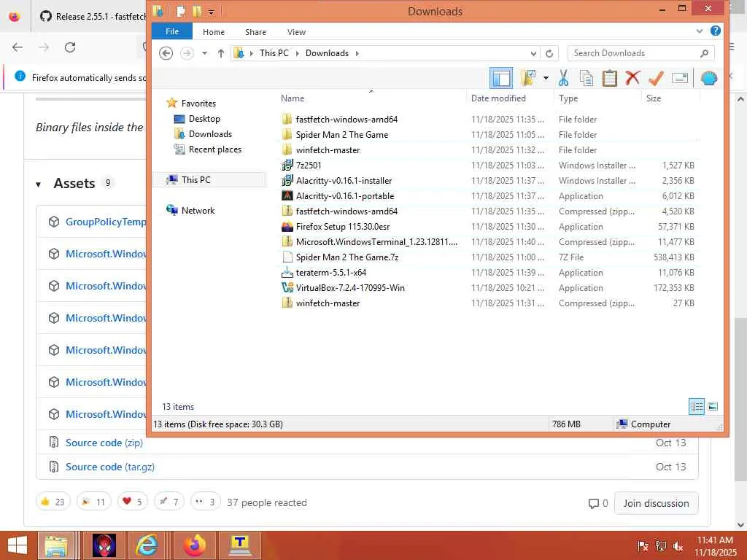
Task: Open the Explorer Help question mark icon
Action: pyautogui.click(x=715, y=31)
